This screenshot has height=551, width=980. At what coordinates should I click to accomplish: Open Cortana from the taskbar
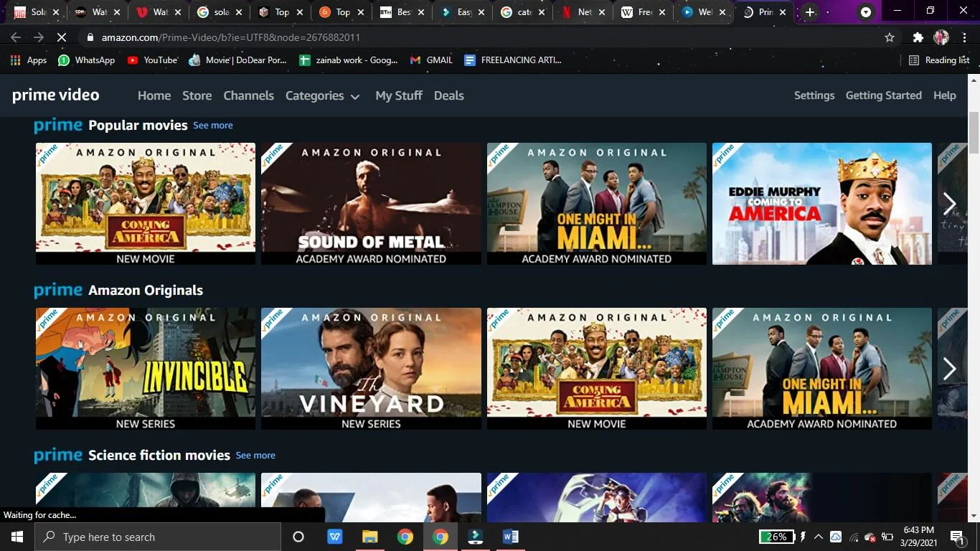[x=298, y=537]
